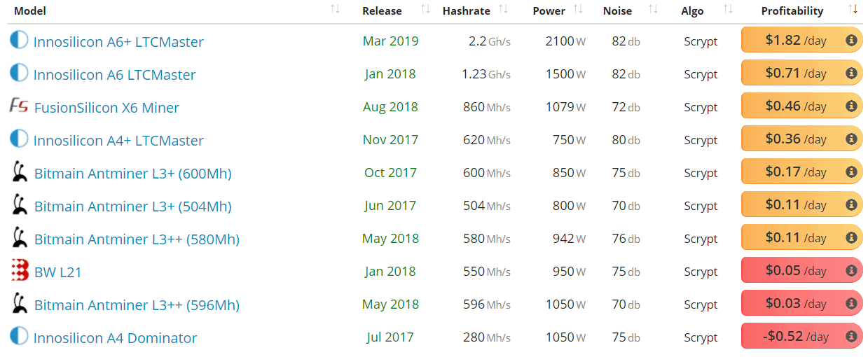868x357 pixels.
Task: Open the Innosilicon A6 LTCMaster link
Action: [114, 74]
